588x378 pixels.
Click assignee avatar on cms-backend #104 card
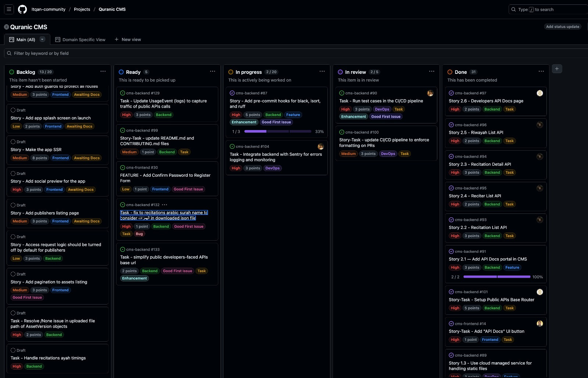click(320, 147)
